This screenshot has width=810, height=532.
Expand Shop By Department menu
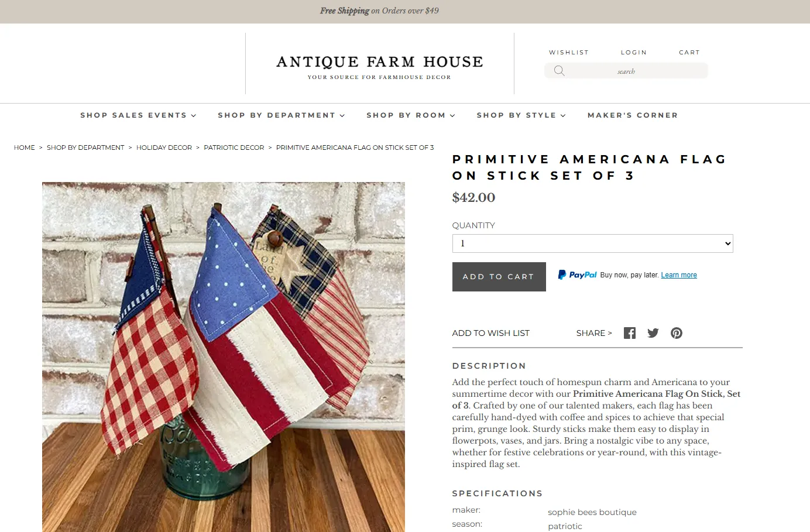coord(282,115)
